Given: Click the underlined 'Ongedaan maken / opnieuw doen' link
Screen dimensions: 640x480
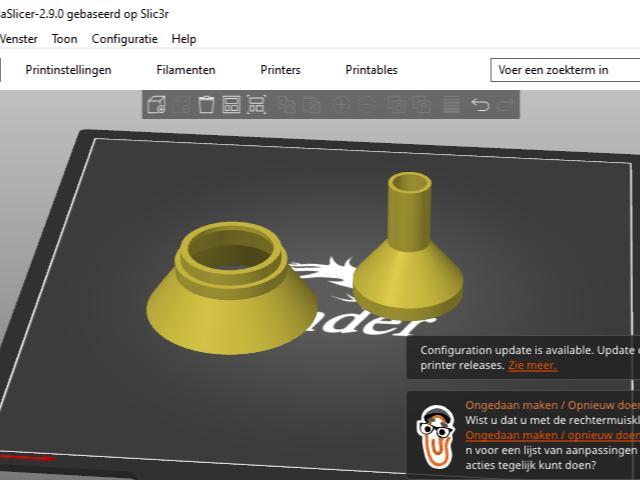Looking at the screenshot, I should point(553,435).
